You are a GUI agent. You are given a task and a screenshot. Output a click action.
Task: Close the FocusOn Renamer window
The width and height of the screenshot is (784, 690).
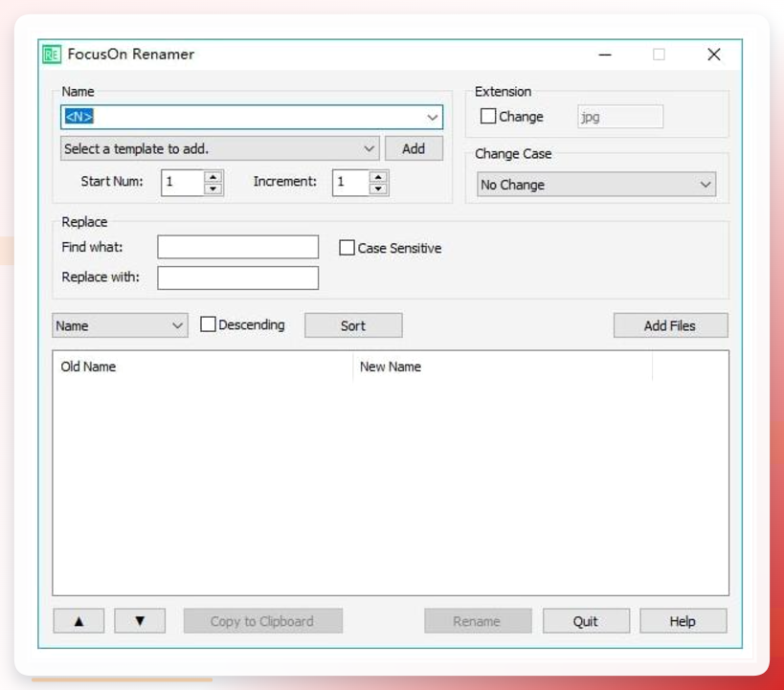[714, 55]
